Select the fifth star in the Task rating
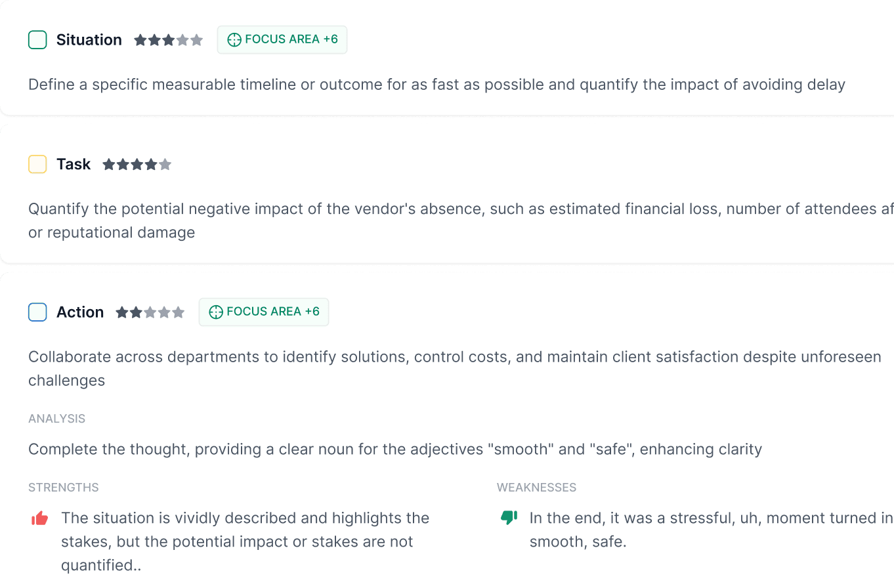This screenshot has height=588, width=894. [x=165, y=164]
